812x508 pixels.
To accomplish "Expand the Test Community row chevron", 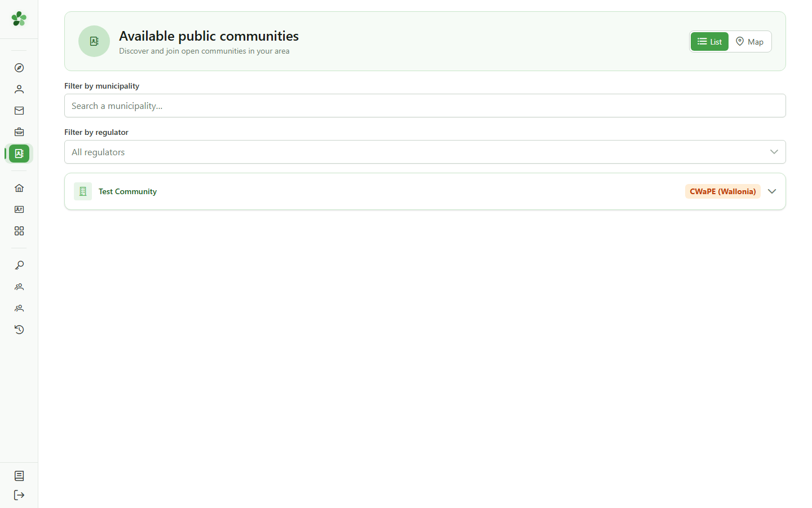I will (772, 191).
